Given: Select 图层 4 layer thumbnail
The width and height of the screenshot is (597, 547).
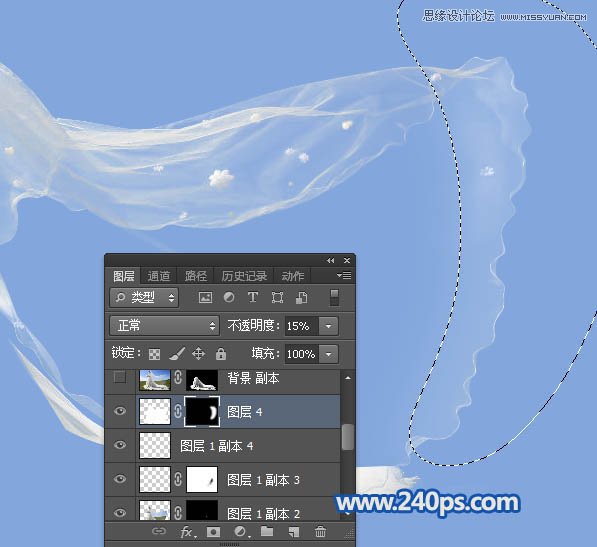Looking at the screenshot, I should pos(155,411).
